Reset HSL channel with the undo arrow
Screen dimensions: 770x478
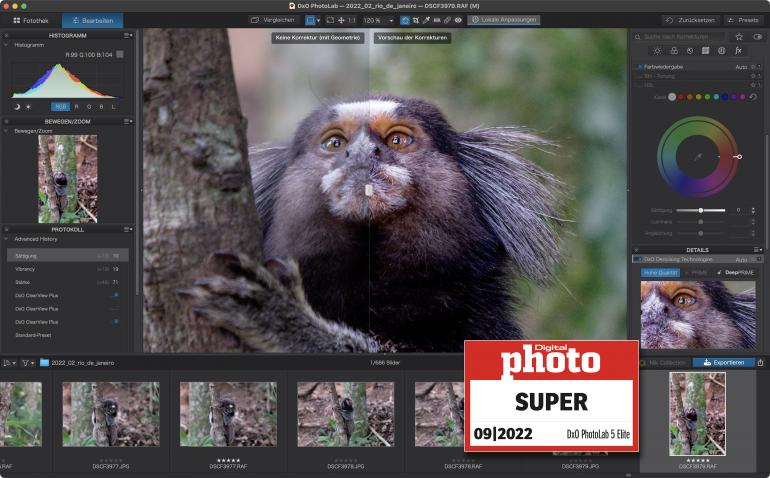click(x=753, y=97)
